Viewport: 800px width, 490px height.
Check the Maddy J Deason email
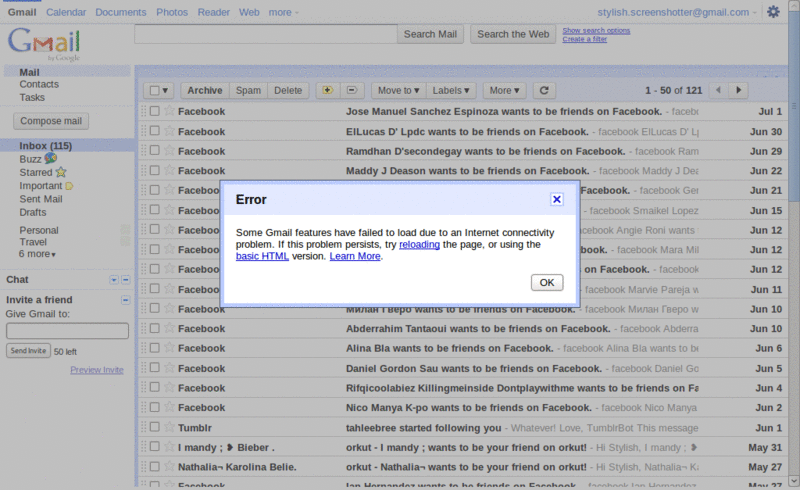coord(155,170)
